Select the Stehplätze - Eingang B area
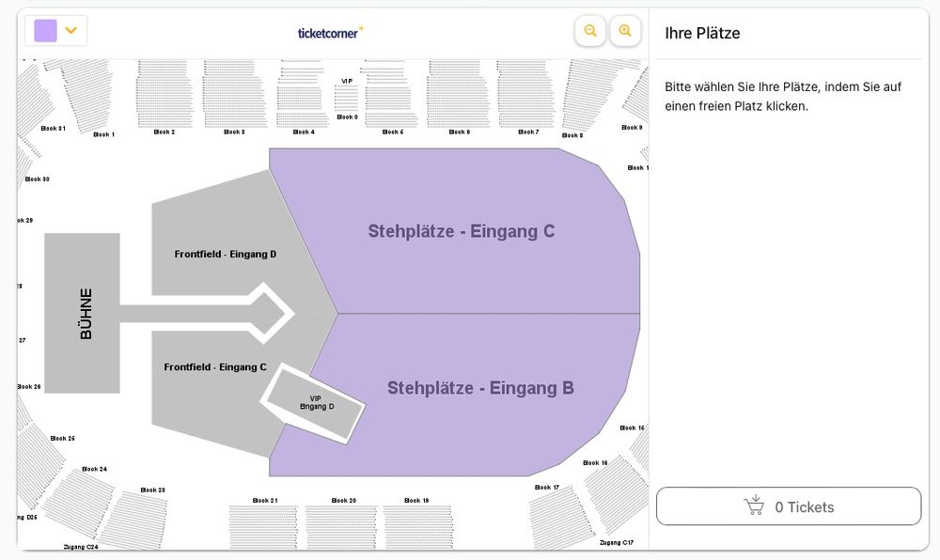The width and height of the screenshot is (940, 560). pos(481,387)
